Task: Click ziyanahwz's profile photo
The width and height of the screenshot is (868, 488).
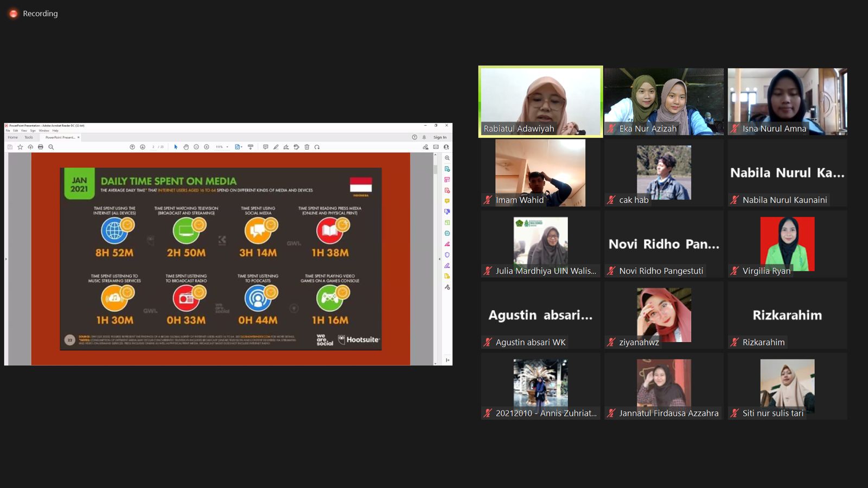Action: point(664,315)
